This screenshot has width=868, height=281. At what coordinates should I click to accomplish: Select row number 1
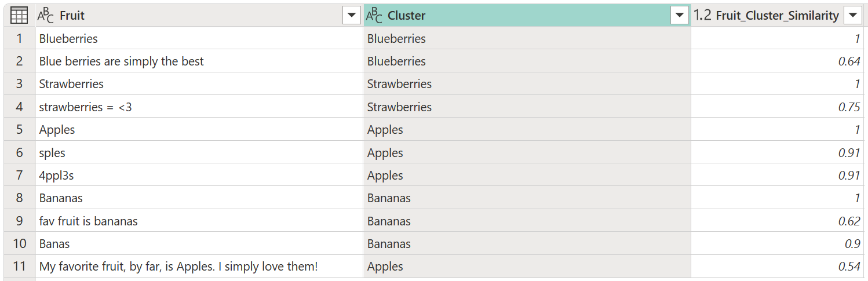point(19,39)
